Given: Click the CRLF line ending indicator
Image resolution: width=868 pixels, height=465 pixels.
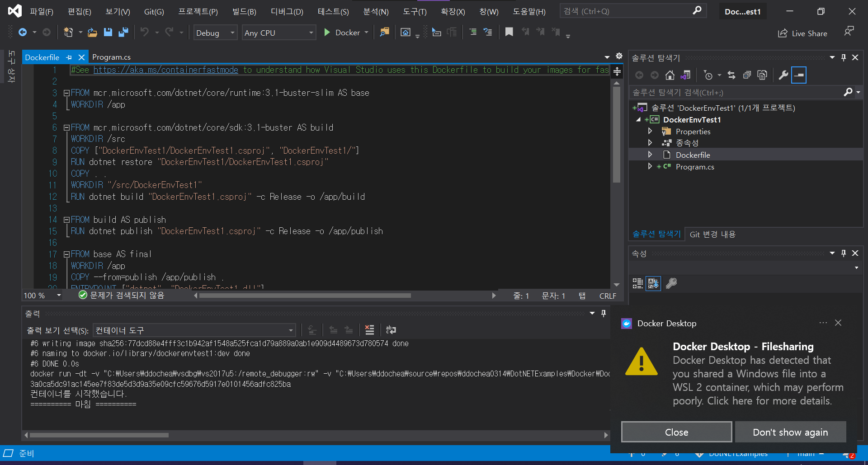Looking at the screenshot, I should click(x=607, y=296).
